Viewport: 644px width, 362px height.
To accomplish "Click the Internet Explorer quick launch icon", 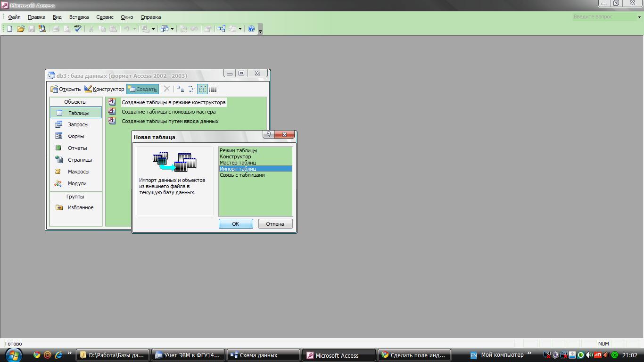I will click(x=58, y=355).
